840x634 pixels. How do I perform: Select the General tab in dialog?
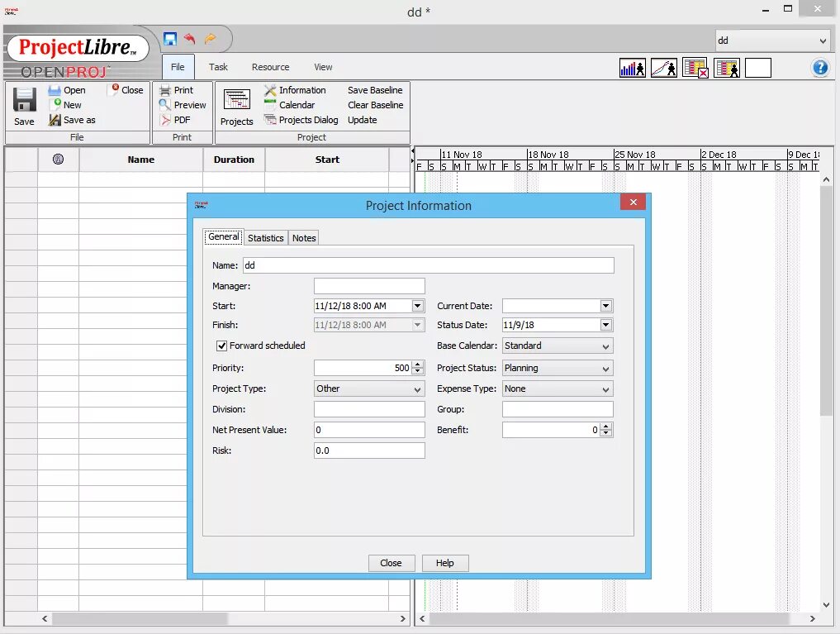pyautogui.click(x=223, y=237)
